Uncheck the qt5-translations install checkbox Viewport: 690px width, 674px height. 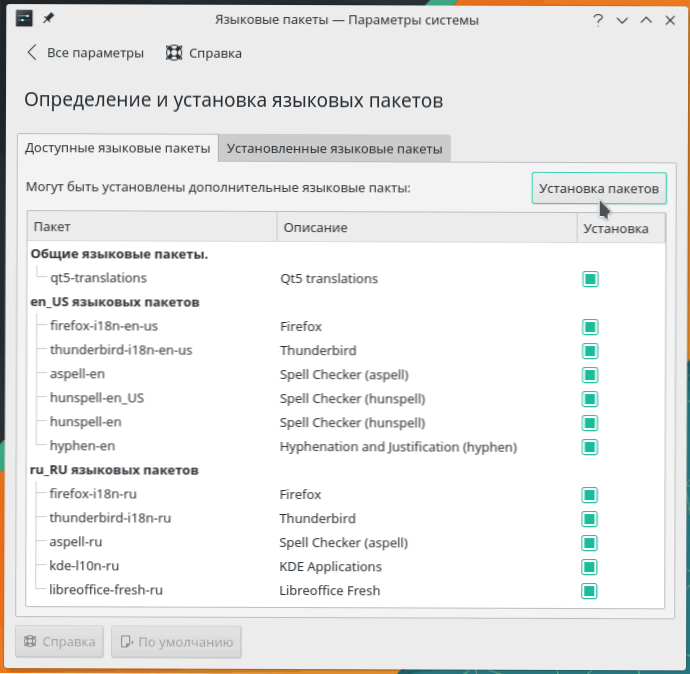(x=590, y=279)
